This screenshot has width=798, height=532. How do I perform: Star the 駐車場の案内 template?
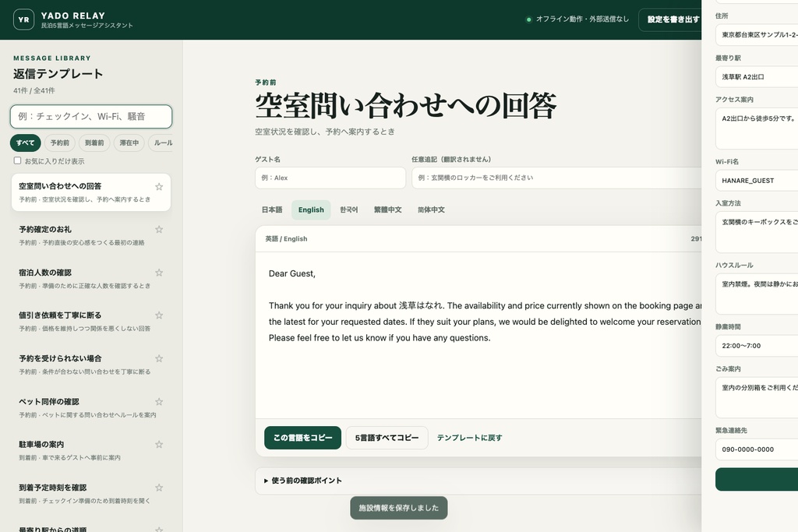tap(159, 445)
